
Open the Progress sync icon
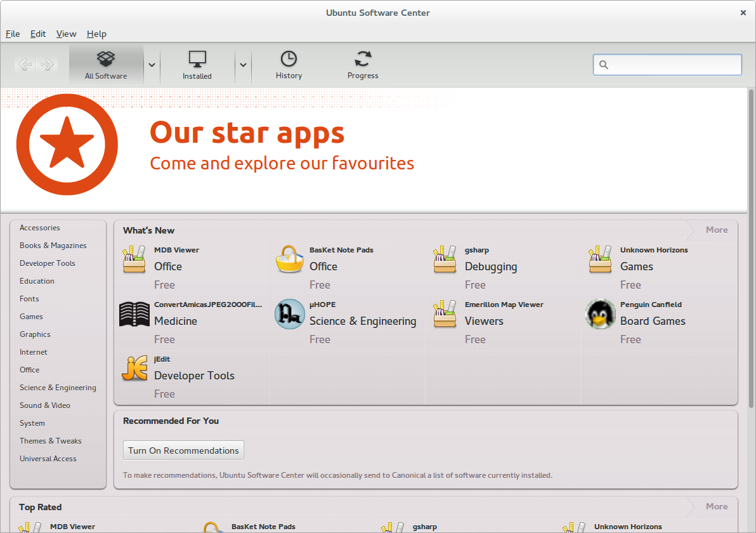point(363,59)
